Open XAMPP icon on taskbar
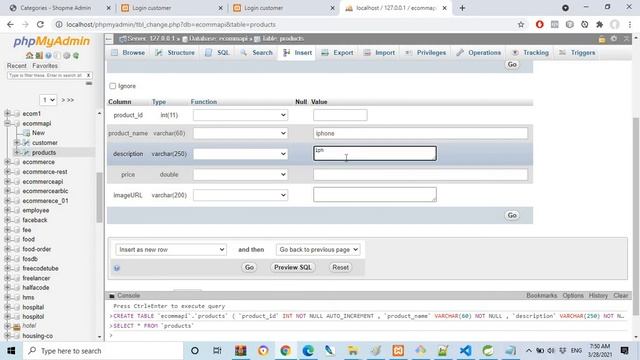The image size is (640, 360). pos(398,351)
